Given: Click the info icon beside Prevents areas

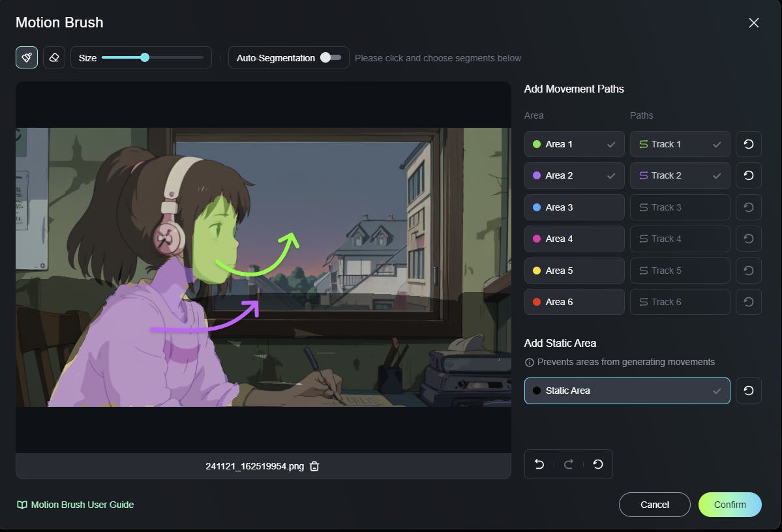Looking at the screenshot, I should tap(529, 362).
